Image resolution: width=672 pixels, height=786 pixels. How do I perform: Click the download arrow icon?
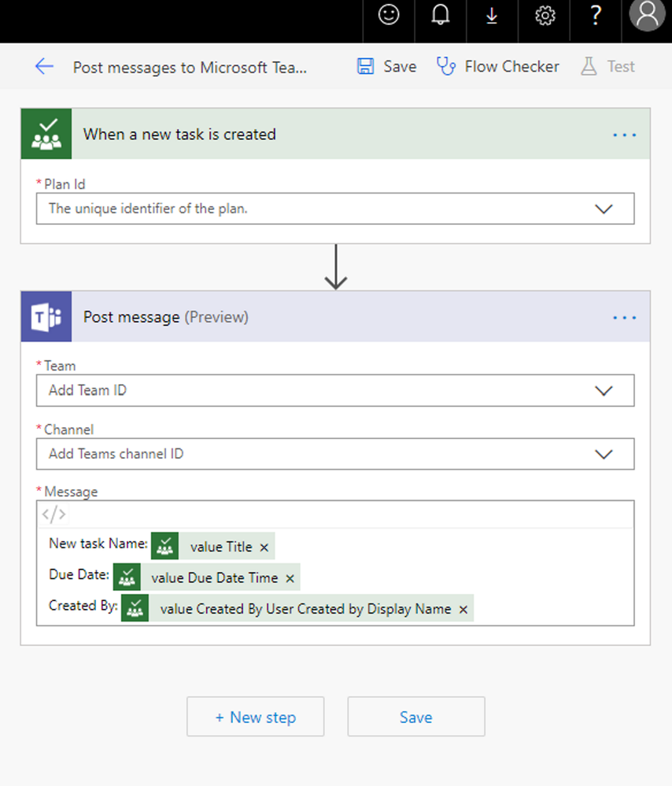[x=492, y=16]
